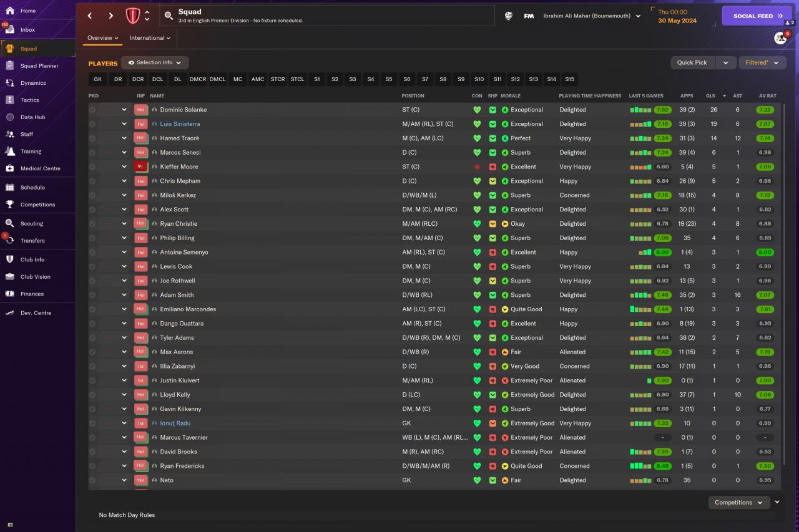Image resolution: width=799 pixels, height=532 pixels.
Task: Select the DMCR position filter
Action: 198,79
